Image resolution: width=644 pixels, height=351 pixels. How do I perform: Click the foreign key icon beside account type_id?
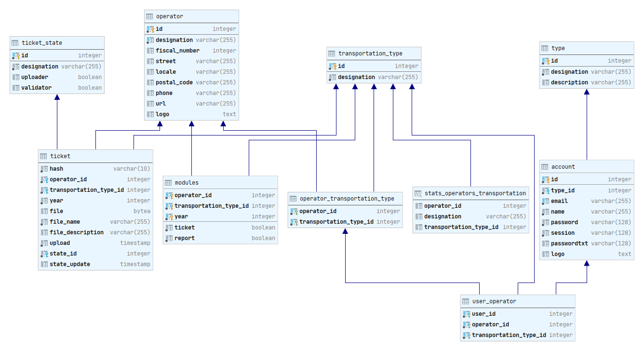click(545, 190)
